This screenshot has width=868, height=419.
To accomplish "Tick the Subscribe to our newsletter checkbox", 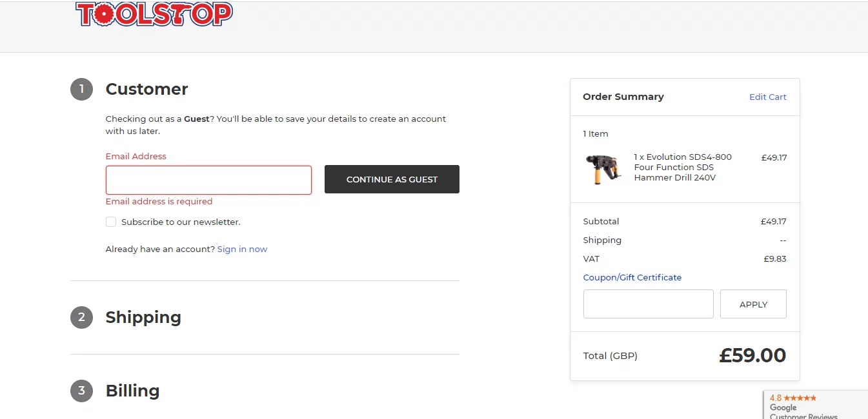I will click(111, 222).
